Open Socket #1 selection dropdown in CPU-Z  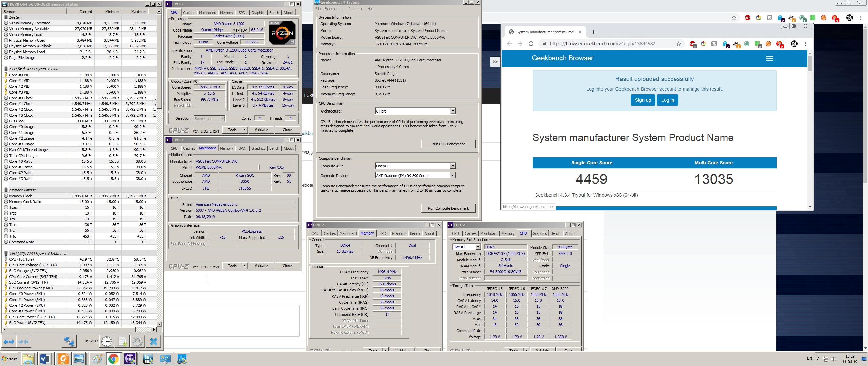222,119
